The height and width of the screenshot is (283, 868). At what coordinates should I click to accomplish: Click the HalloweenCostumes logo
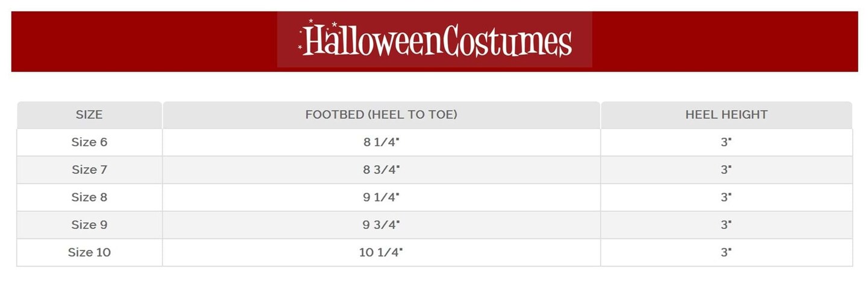(435, 40)
